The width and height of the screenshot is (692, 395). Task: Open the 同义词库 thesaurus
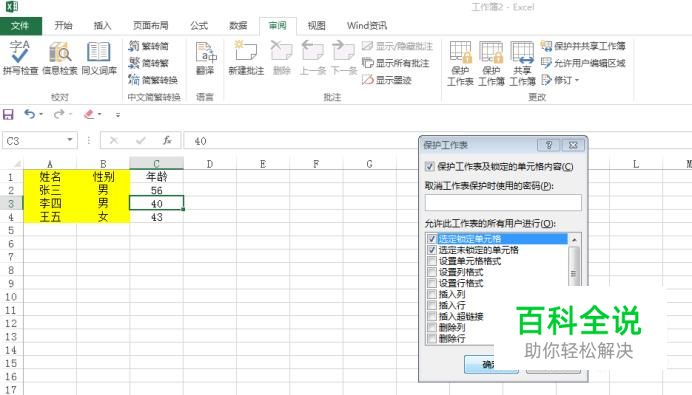click(99, 57)
